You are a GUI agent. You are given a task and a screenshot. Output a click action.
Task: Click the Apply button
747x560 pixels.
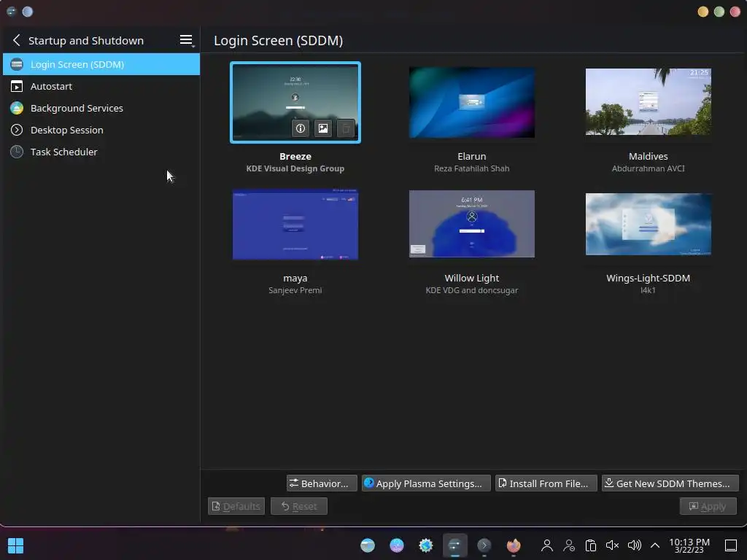point(708,506)
